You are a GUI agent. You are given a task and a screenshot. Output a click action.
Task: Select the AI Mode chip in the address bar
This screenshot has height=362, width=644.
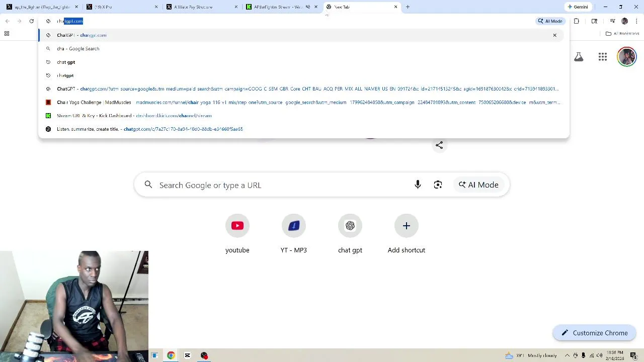click(550, 21)
